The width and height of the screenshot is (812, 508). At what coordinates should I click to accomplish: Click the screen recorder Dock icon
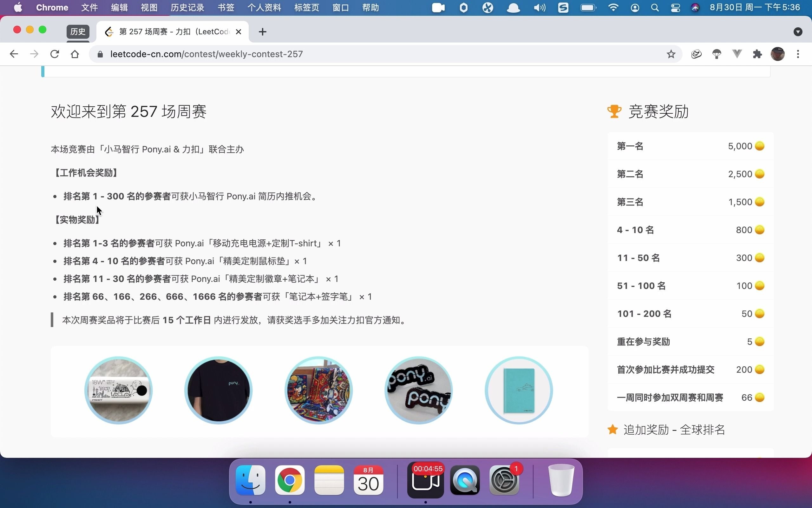click(x=425, y=480)
